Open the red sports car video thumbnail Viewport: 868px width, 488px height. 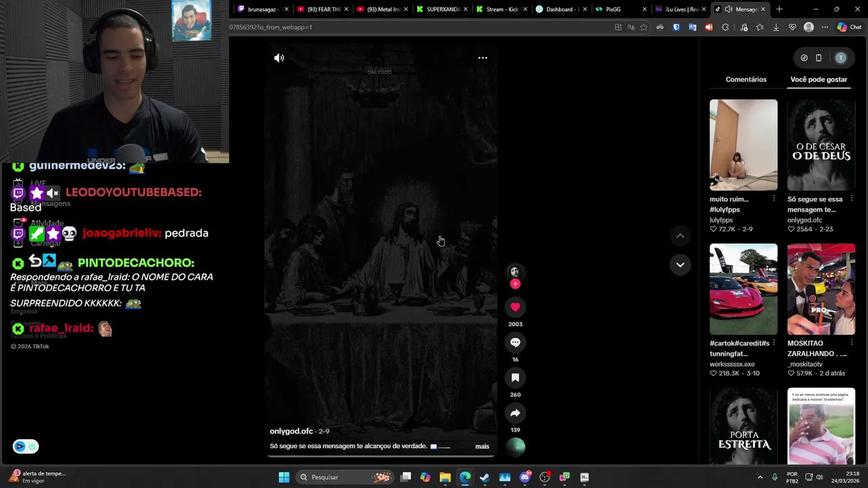743,289
